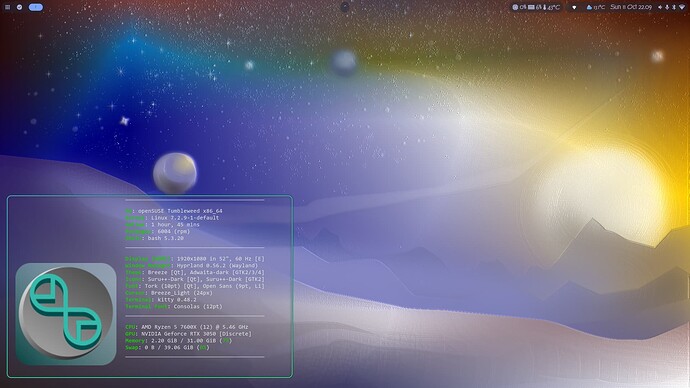Expand the tray drawer arrow
Viewport: 690px width, 388px height.
click(x=574, y=7)
